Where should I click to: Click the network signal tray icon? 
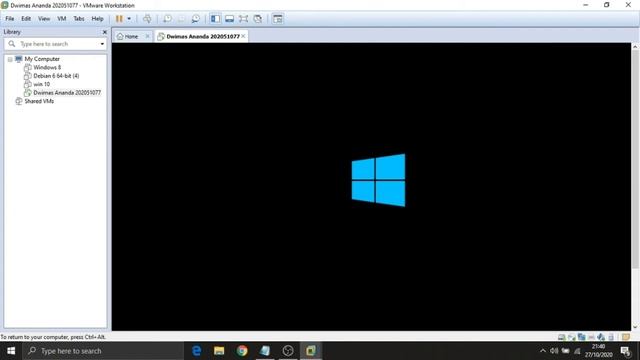click(577, 351)
